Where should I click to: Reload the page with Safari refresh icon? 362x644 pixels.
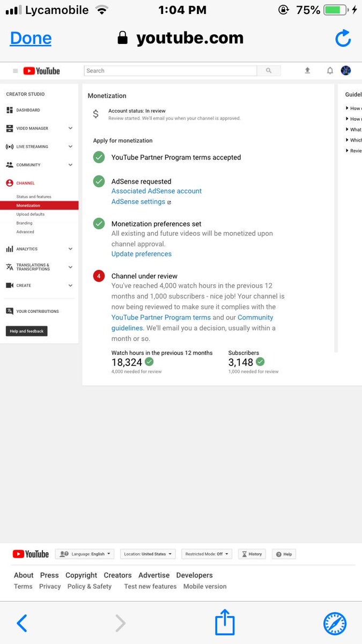click(x=343, y=38)
